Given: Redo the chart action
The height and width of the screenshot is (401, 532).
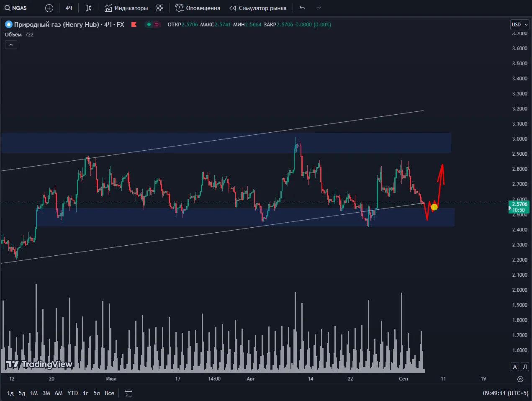Looking at the screenshot, I should [318, 8].
